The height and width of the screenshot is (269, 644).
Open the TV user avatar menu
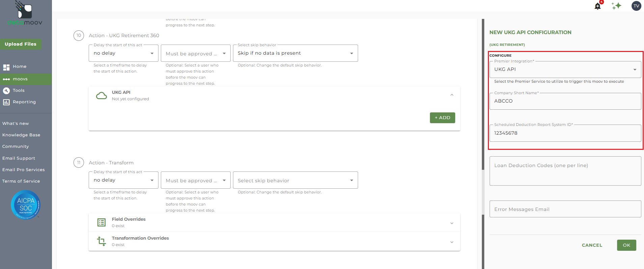coord(636,6)
